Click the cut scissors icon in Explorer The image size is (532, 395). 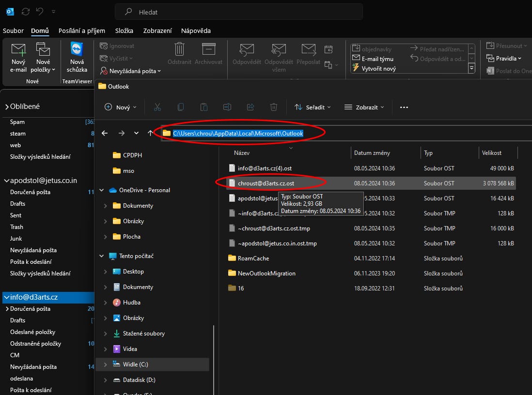157,107
